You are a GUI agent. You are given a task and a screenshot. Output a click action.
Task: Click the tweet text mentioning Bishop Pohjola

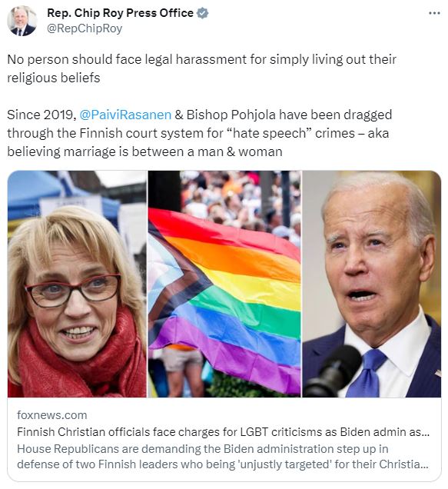[200, 133]
